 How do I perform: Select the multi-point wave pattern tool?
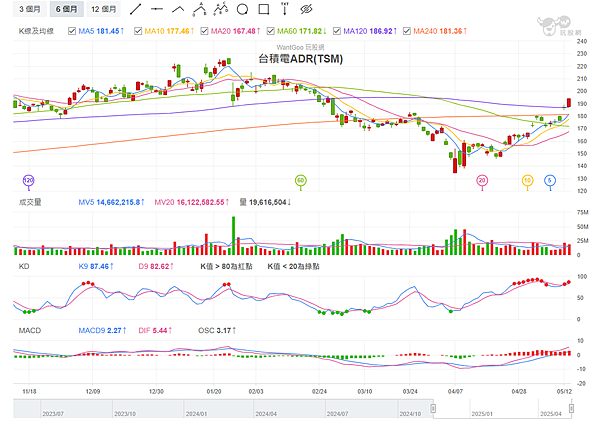[x=220, y=8]
